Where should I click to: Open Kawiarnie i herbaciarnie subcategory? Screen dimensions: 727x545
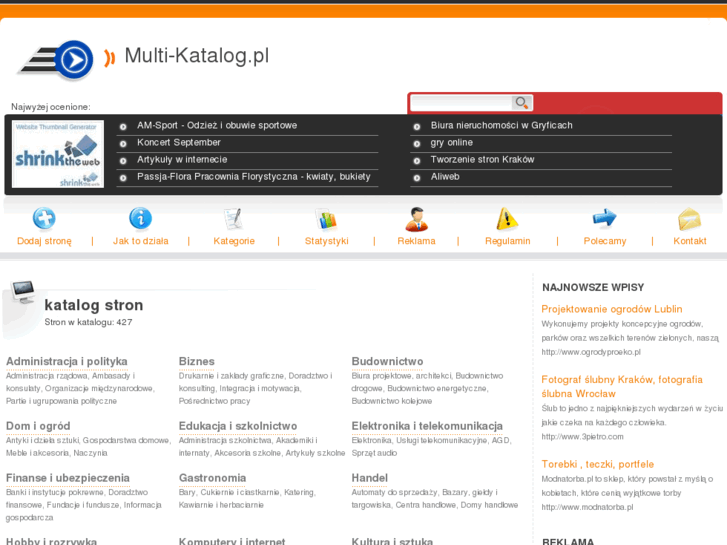click(221, 505)
